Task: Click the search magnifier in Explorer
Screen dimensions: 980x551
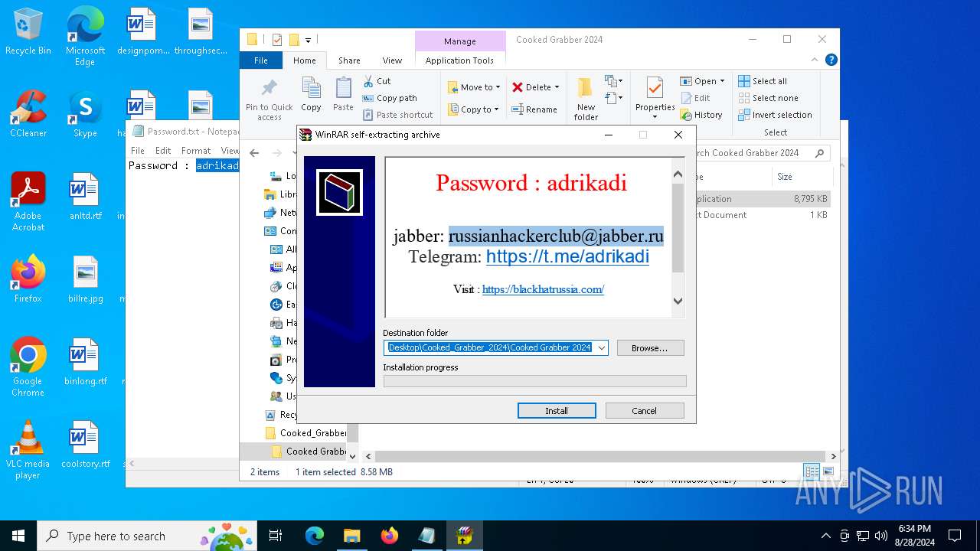Action: (x=820, y=153)
